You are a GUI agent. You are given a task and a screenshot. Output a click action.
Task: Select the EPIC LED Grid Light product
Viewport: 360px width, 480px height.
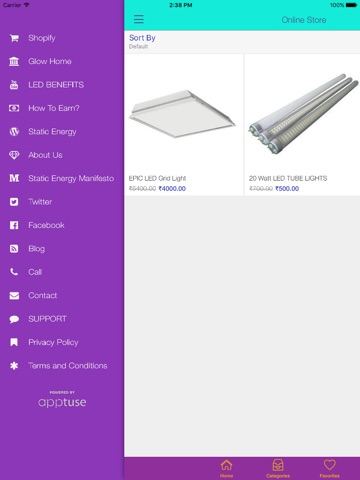coord(184,125)
